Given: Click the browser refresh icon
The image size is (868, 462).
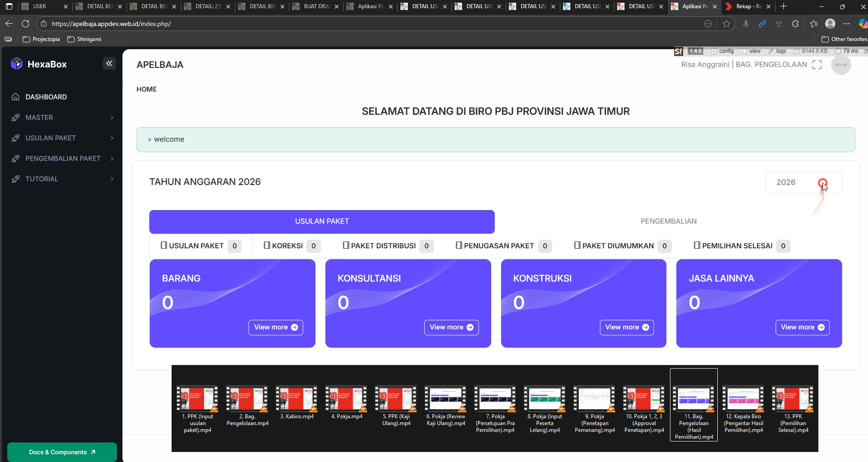Looking at the screenshot, I should (x=25, y=24).
